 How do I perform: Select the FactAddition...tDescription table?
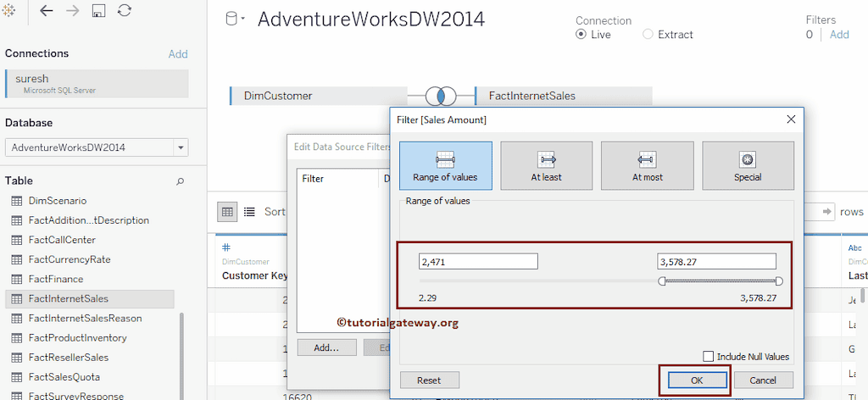pos(90,220)
